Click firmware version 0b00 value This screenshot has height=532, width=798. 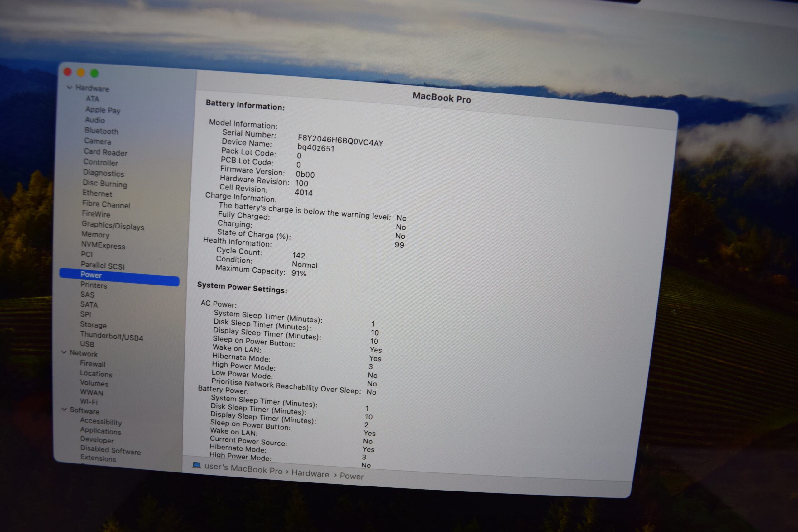click(305, 175)
